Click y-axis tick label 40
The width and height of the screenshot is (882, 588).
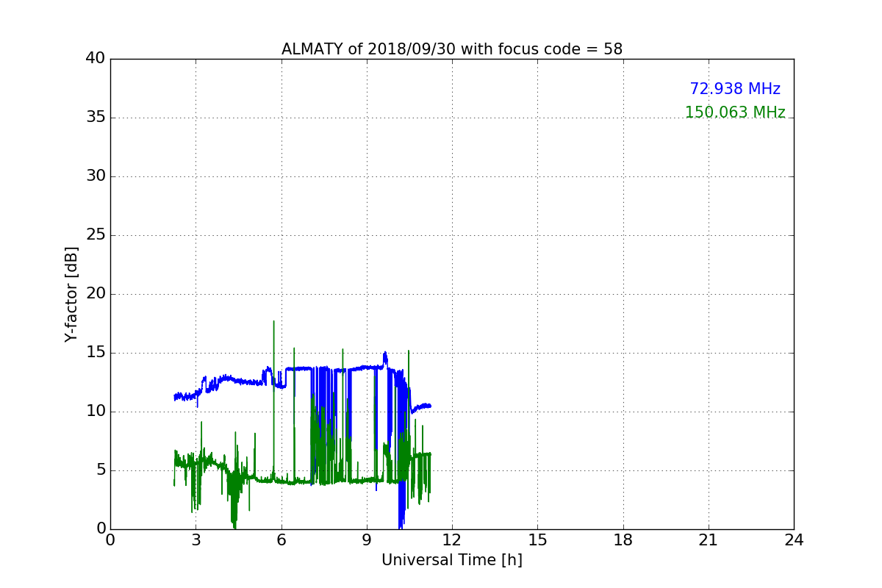click(96, 59)
